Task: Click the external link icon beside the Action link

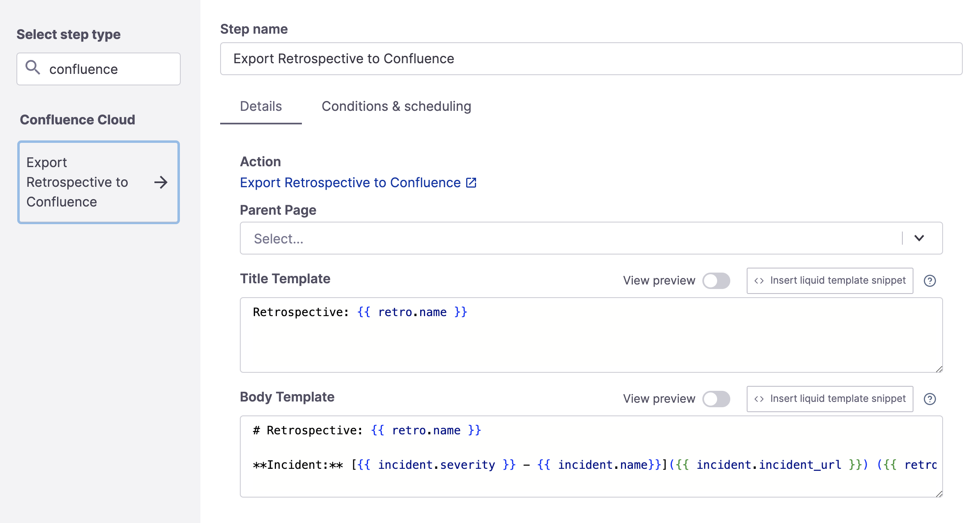Action: (x=471, y=183)
